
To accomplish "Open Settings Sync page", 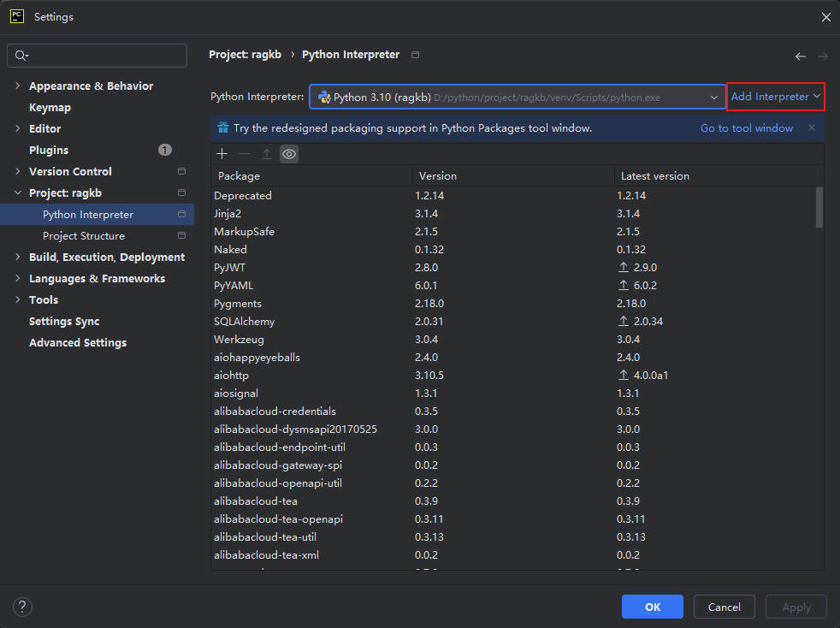I will pyautogui.click(x=64, y=322).
